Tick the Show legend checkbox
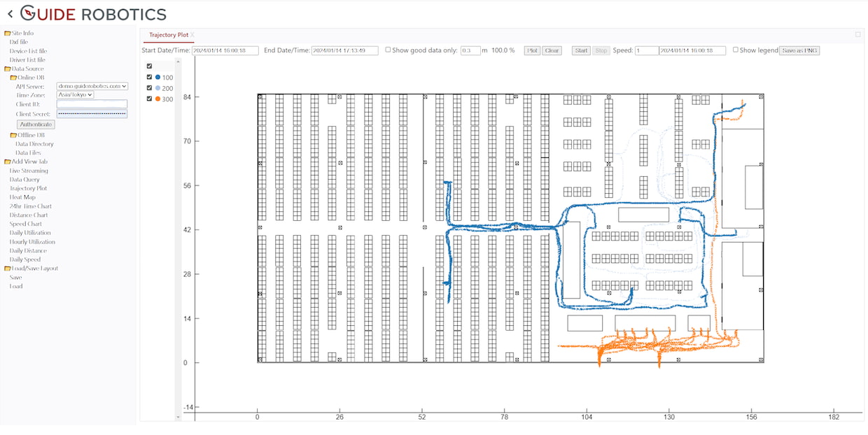 (x=736, y=50)
